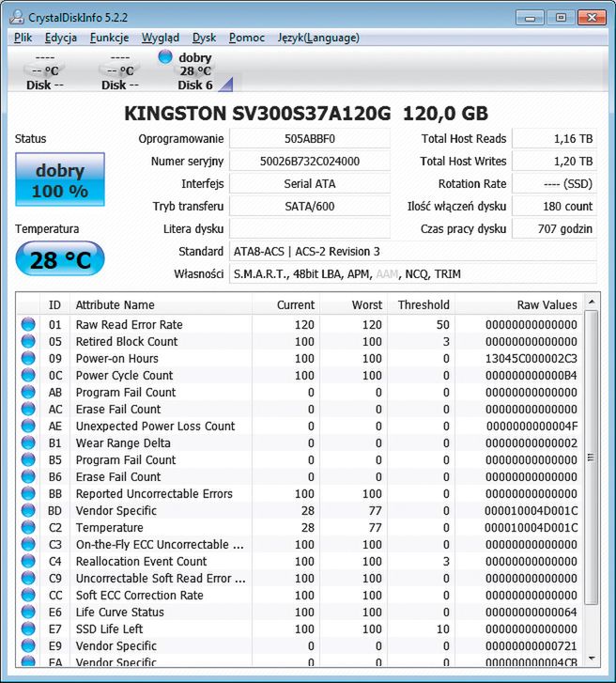Click the status orb for SSD Life Left
Image resolution: width=616 pixels, height=683 pixels.
[28, 629]
